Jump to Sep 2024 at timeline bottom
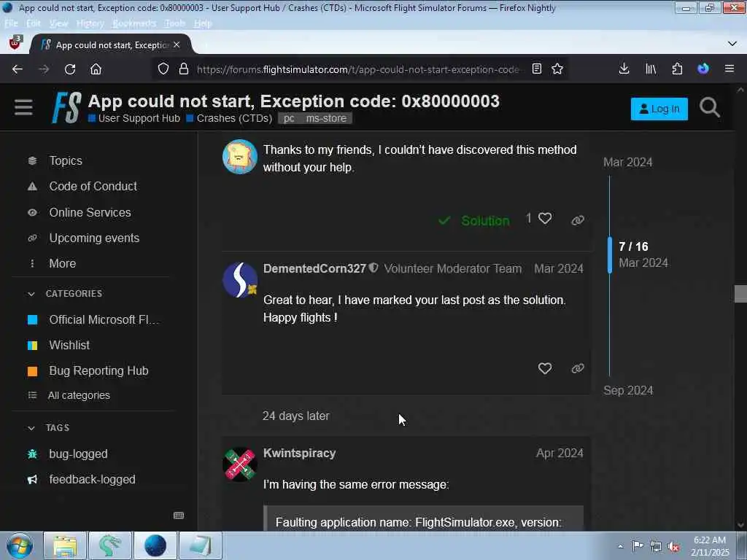The image size is (747, 560). [627, 391]
